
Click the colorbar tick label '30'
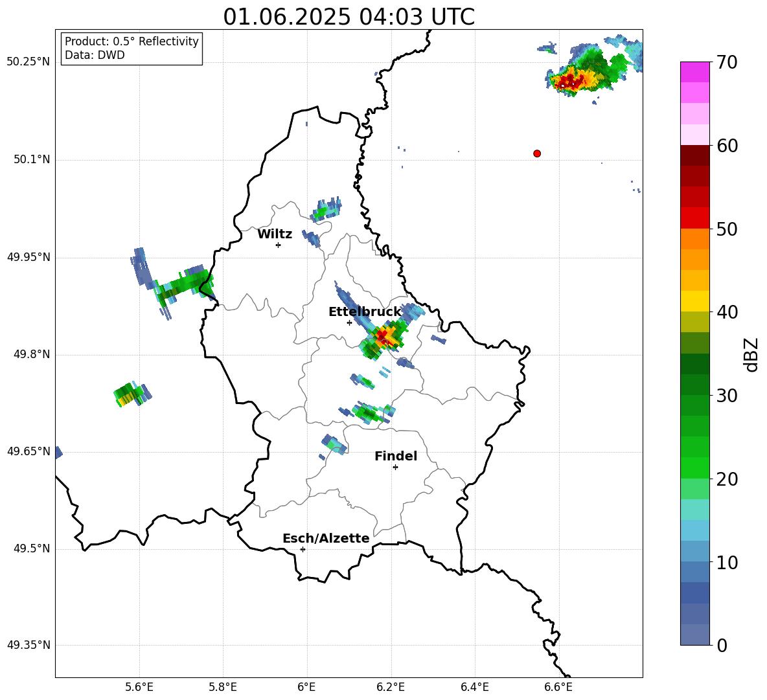click(726, 396)
